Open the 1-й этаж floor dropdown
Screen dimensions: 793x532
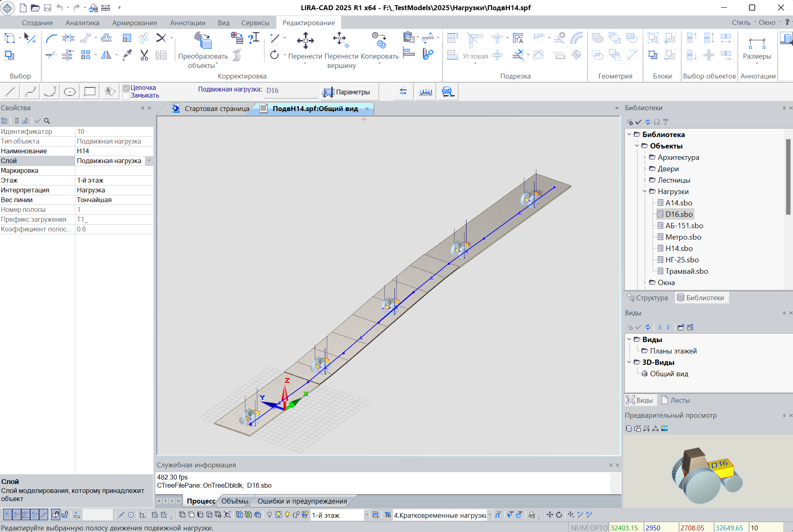coord(366,515)
